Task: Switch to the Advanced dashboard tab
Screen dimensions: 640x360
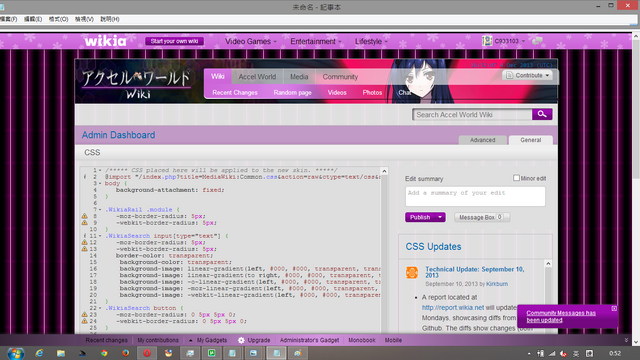Action: pos(482,140)
